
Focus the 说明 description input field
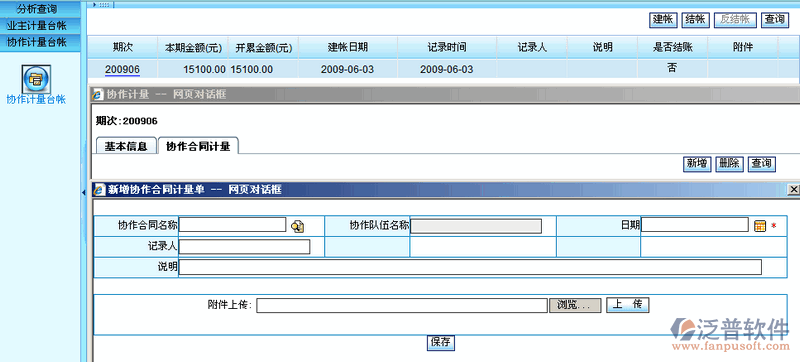(470, 267)
